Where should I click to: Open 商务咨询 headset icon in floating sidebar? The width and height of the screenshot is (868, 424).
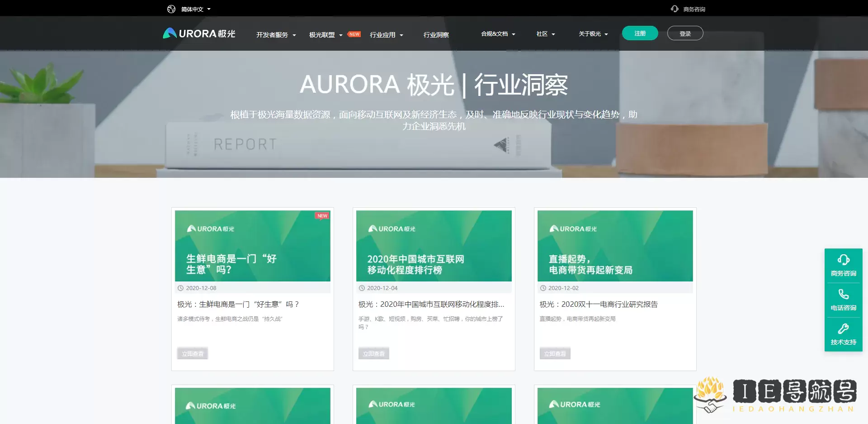843,260
